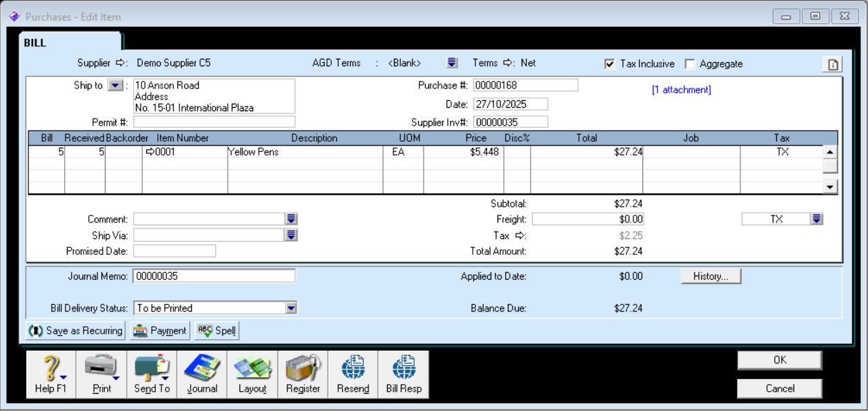
Task: Click the Promised Date field
Action: (x=175, y=251)
